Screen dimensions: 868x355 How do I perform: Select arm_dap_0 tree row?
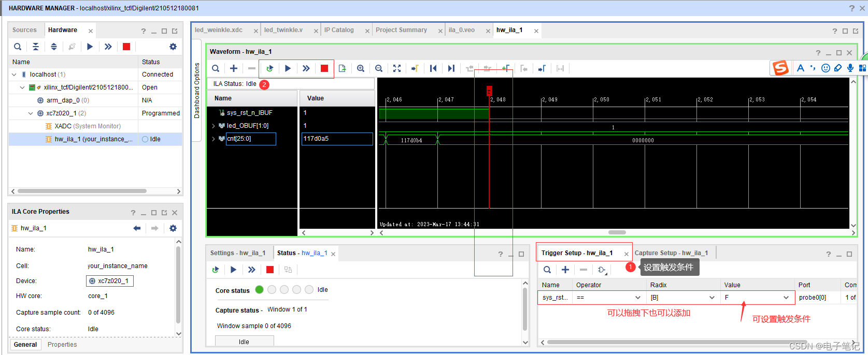point(68,100)
